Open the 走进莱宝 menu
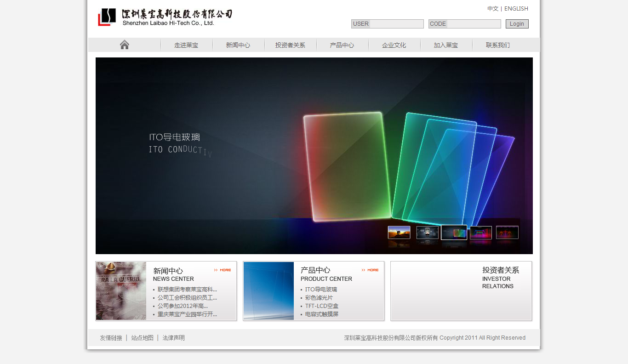Viewport: 628px width, 364px height. pos(186,45)
